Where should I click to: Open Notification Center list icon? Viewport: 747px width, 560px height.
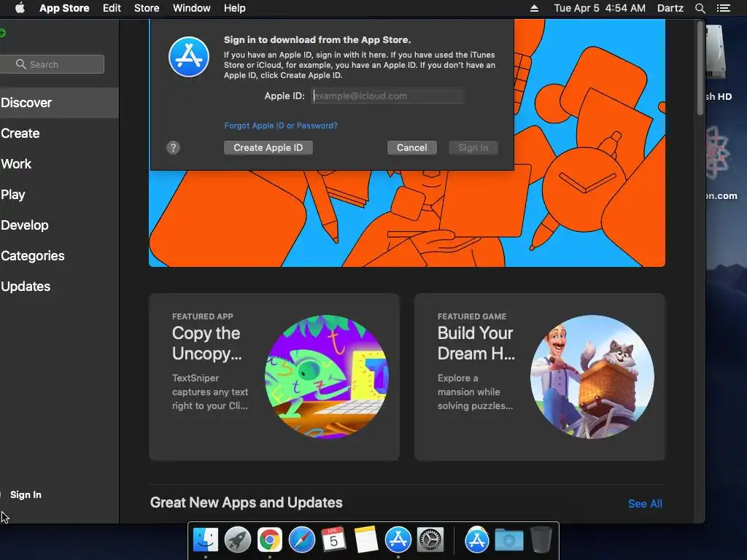(724, 8)
